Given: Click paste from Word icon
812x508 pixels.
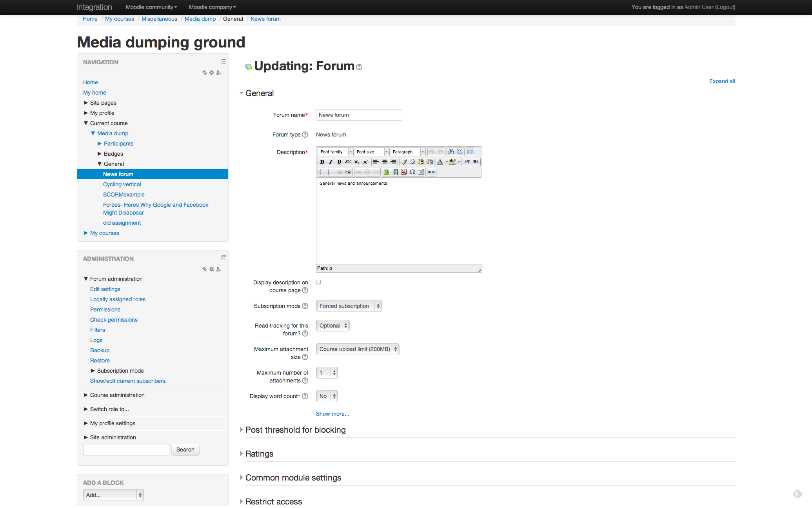Looking at the screenshot, I should (x=430, y=162).
